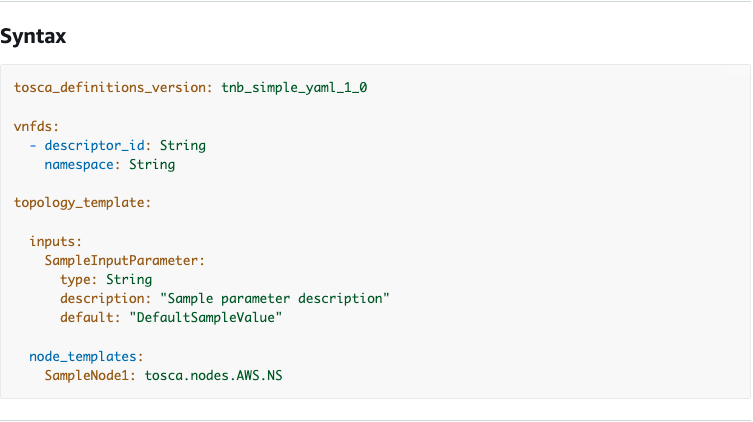The width and height of the screenshot is (753, 422).
Task: Click the SampleNode1 key
Action: [87, 375]
